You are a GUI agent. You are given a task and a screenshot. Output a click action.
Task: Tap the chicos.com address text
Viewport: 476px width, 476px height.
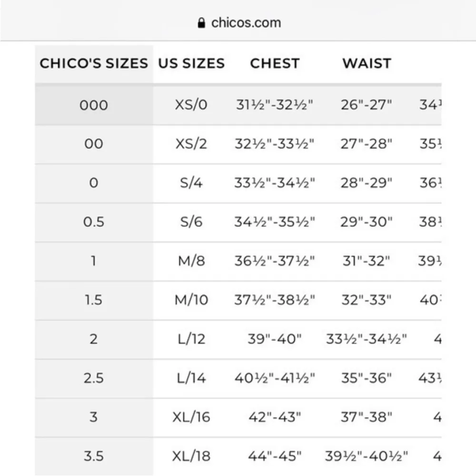click(246, 23)
